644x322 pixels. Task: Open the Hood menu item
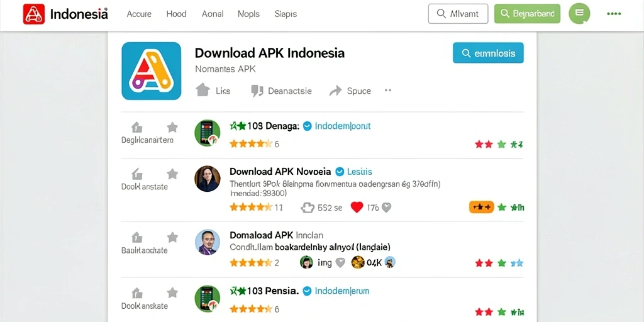pos(176,14)
